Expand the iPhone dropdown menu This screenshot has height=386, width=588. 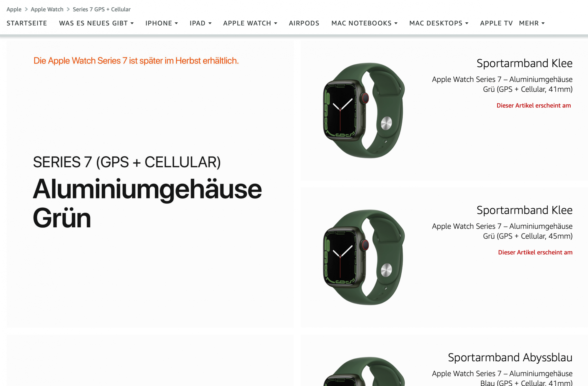pyautogui.click(x=161, y=23)
